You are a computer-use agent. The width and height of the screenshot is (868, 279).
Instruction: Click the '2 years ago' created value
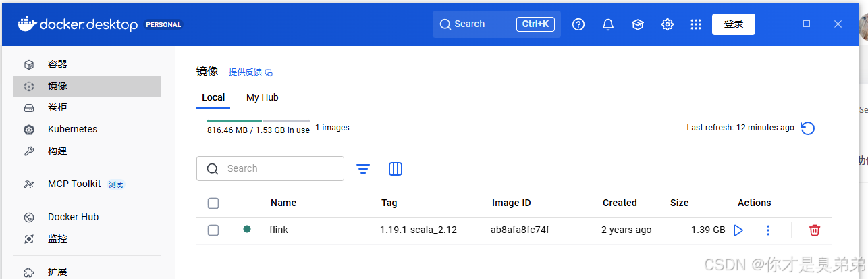click(626, 230)
